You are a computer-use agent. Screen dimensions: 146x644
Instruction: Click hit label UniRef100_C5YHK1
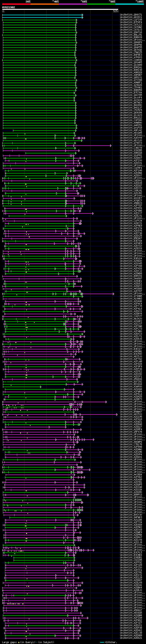click(131, 87)
